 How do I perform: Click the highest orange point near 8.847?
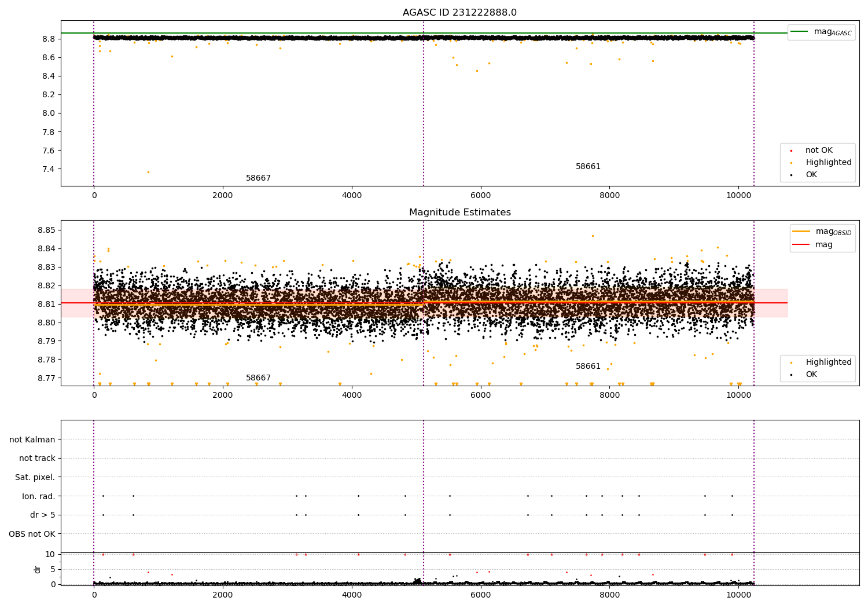(x=593, y=236)
